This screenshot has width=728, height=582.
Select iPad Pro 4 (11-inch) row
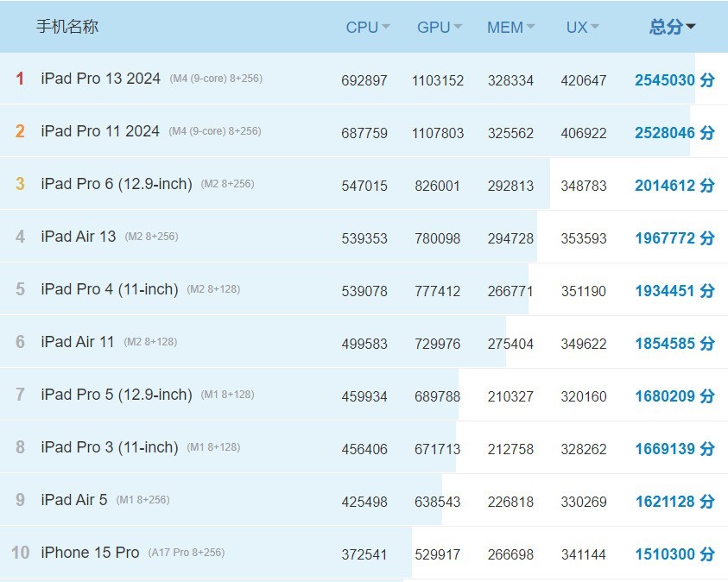(110, 289)
